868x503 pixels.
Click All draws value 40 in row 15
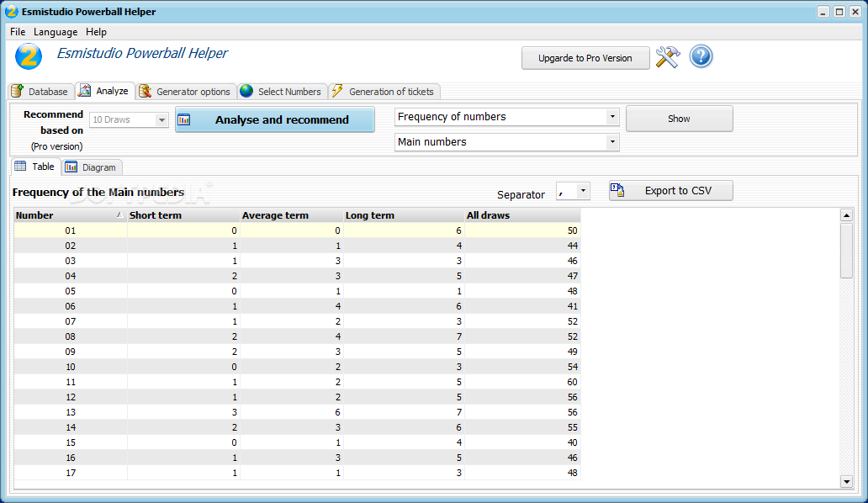point(572,442)
